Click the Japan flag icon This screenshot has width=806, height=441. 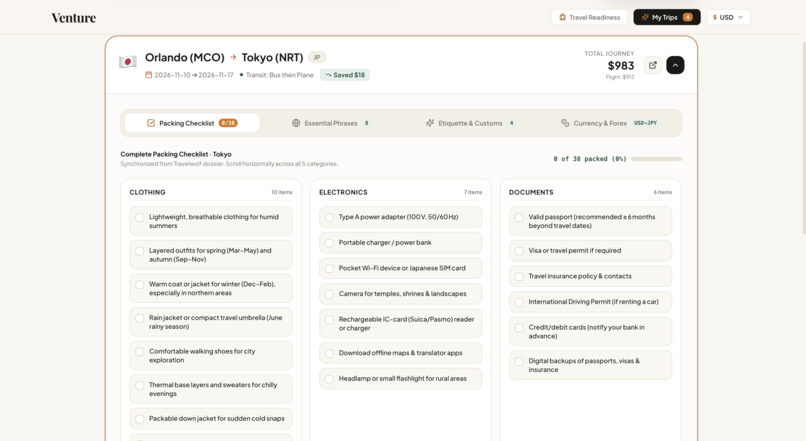tap(127, 62)
